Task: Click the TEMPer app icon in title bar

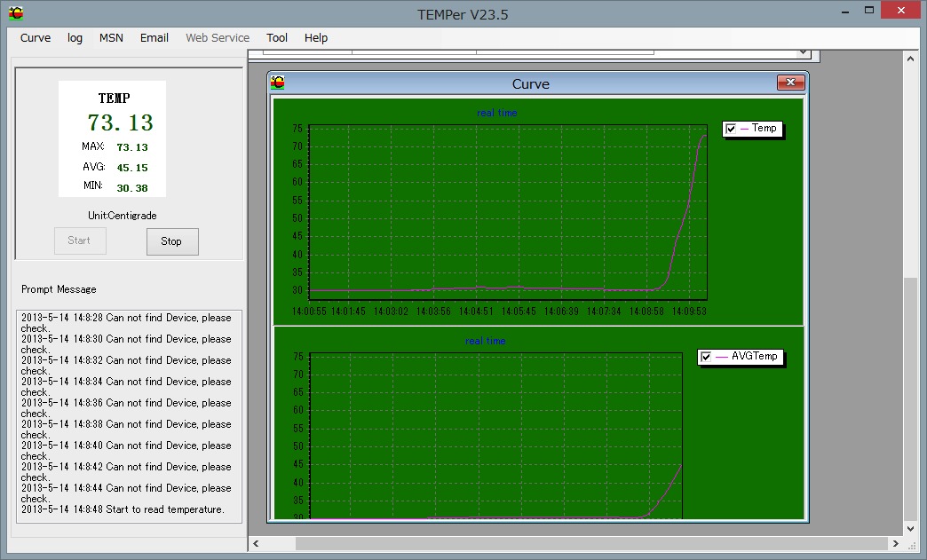Action: pyautogui.click(x=16, y=13)
